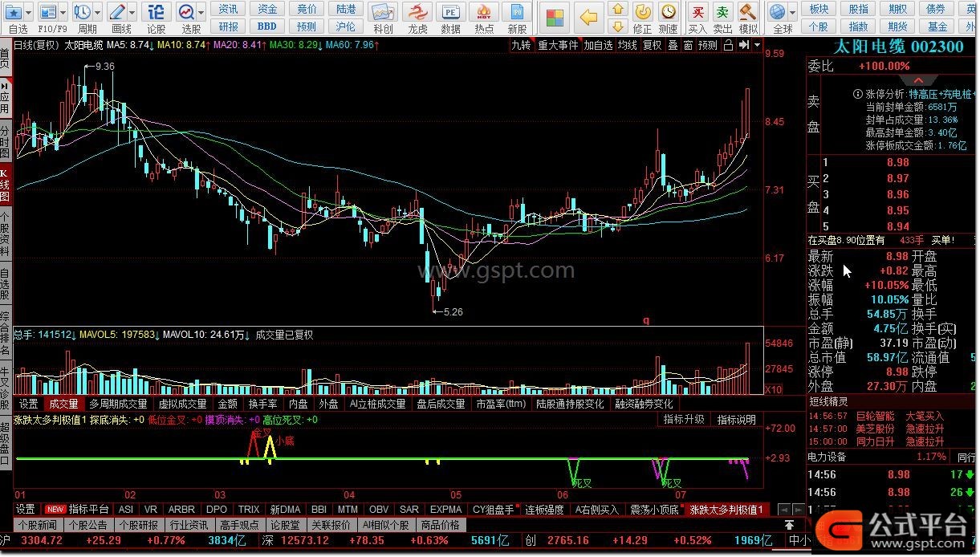Click the BBD button in toolbar

[x=268, y=26]
